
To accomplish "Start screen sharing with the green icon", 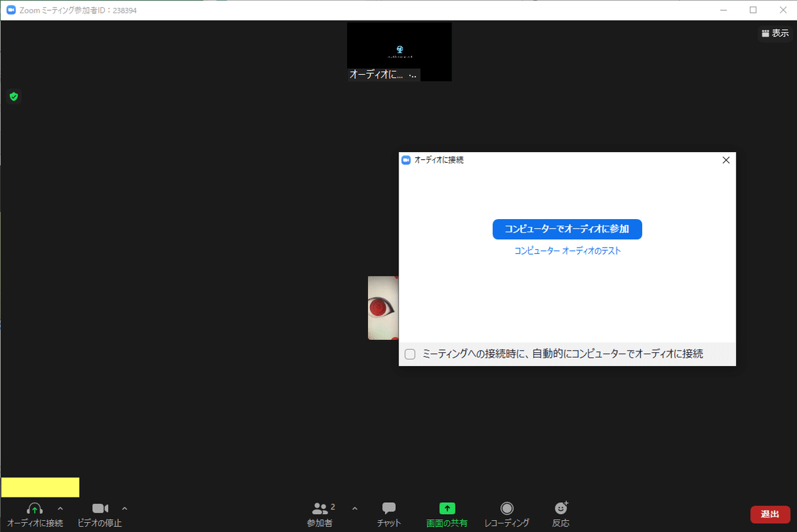I will point(446,509).
